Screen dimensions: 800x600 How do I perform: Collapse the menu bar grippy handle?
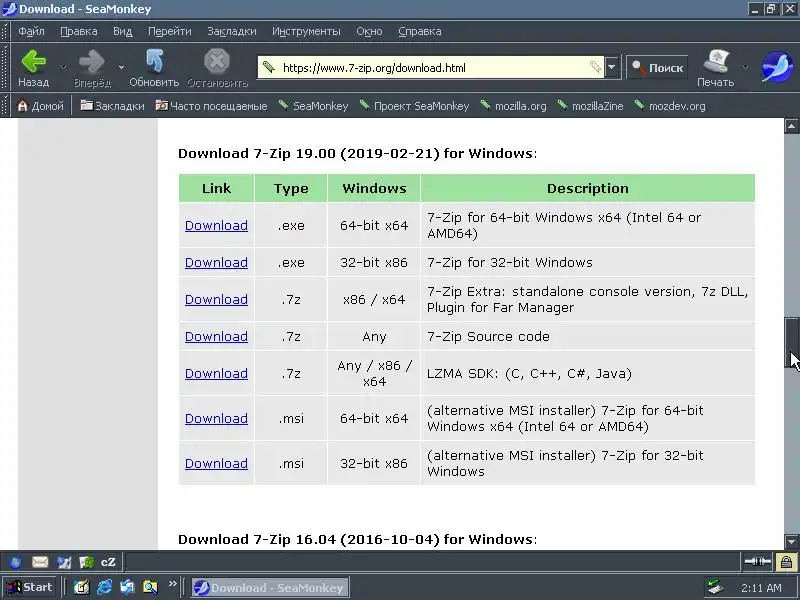pos(5,31)
